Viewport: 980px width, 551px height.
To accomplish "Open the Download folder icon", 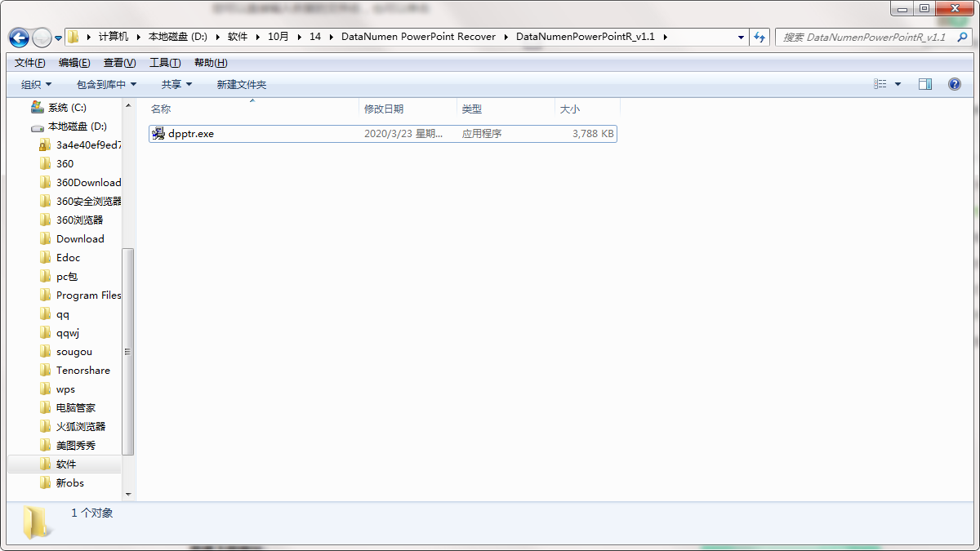I will coord(47,238).
